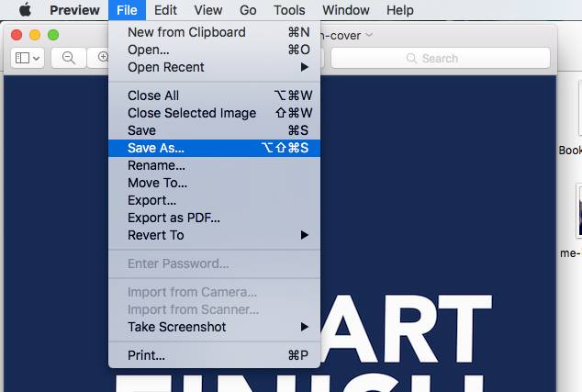The image size is (582, 392).
Task: Click the yellow minimize window button
Action: tap(35, 35)
